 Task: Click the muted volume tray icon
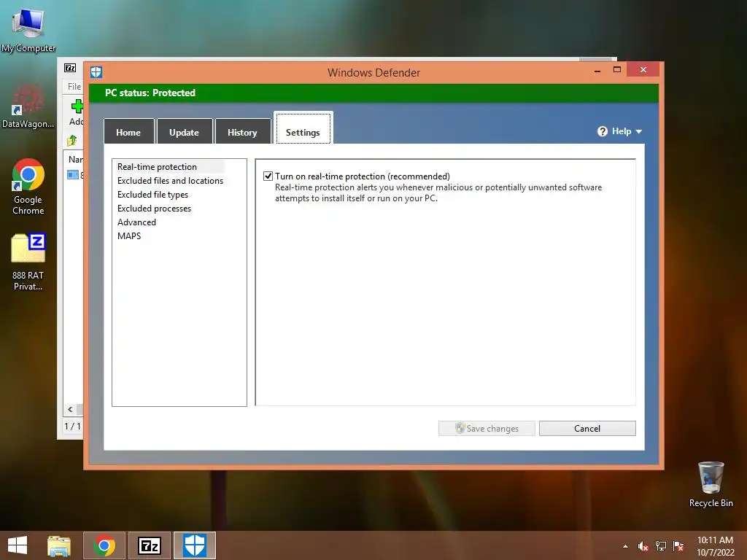tap(643, 546)
